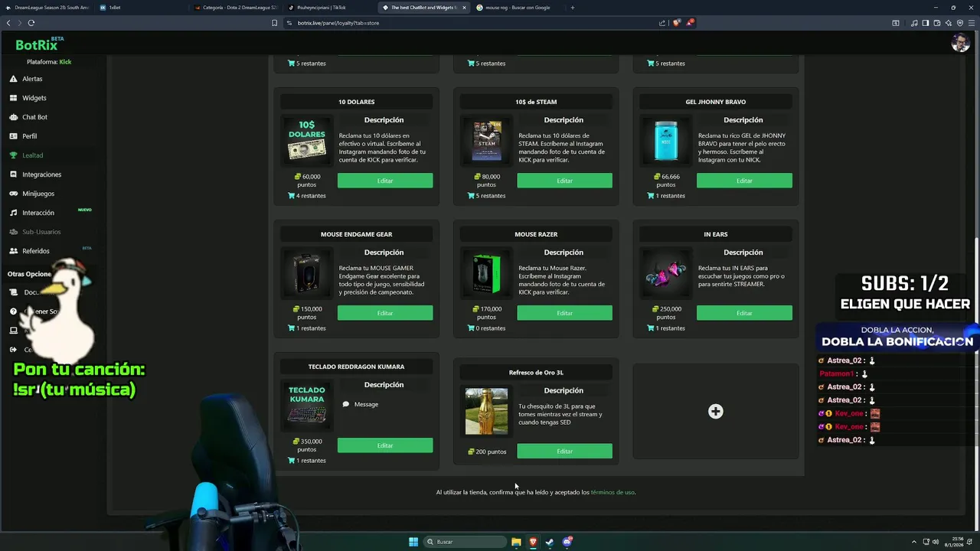Edit the MOUSE ENDGAME GEAR reward
Viewport: 980px width, 551px height.
click(385, 313)
